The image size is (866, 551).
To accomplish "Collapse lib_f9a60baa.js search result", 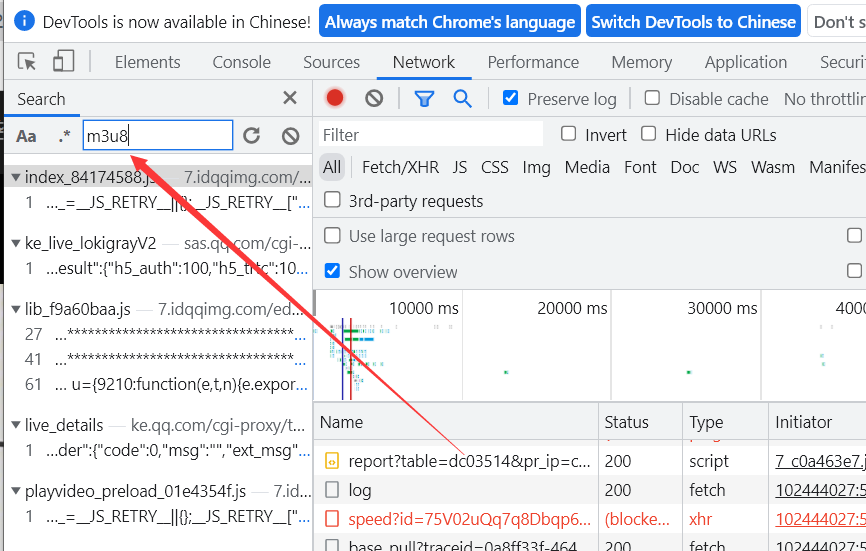I will click(16, 309).
